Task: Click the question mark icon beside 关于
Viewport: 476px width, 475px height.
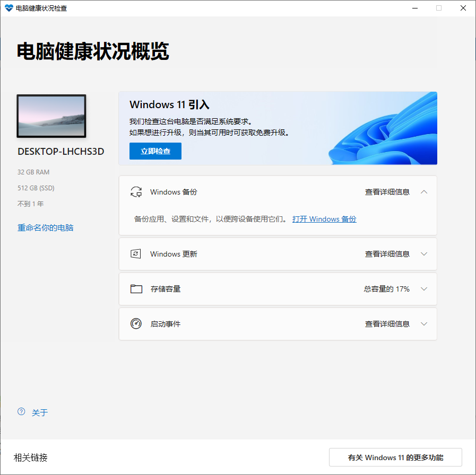Action: [21, 411]
